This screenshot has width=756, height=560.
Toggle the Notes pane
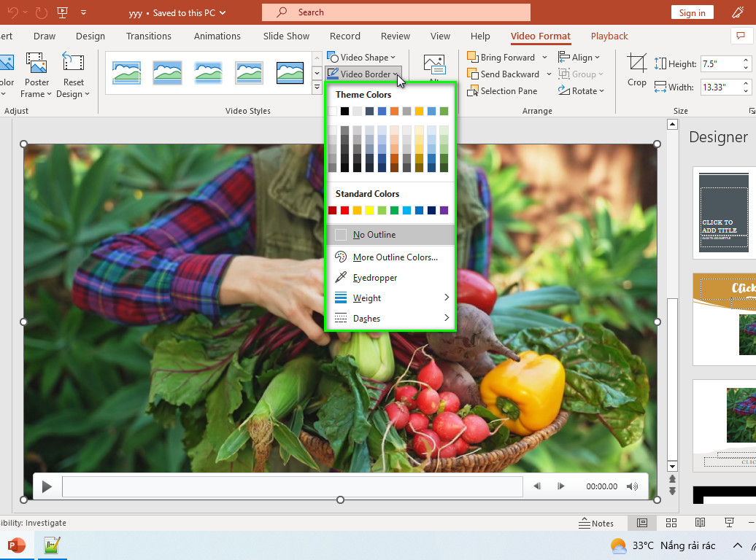point(596,523)
